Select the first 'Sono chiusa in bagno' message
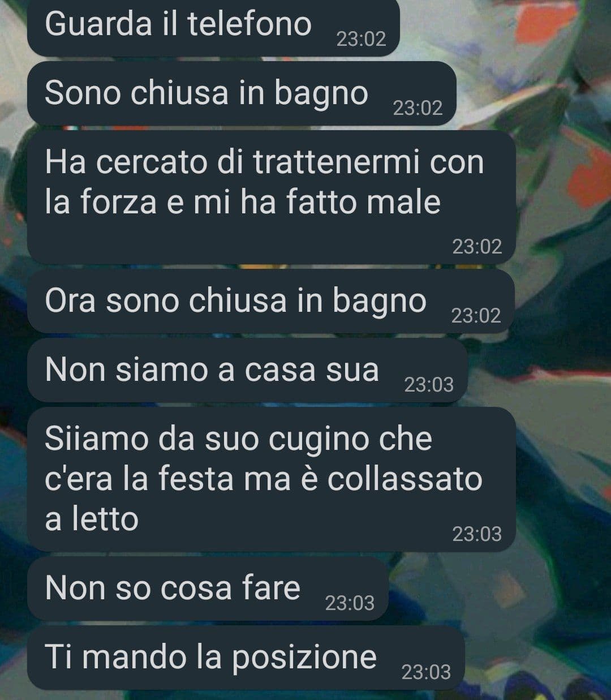The image size is (611, 700). (x=242, y=93)
